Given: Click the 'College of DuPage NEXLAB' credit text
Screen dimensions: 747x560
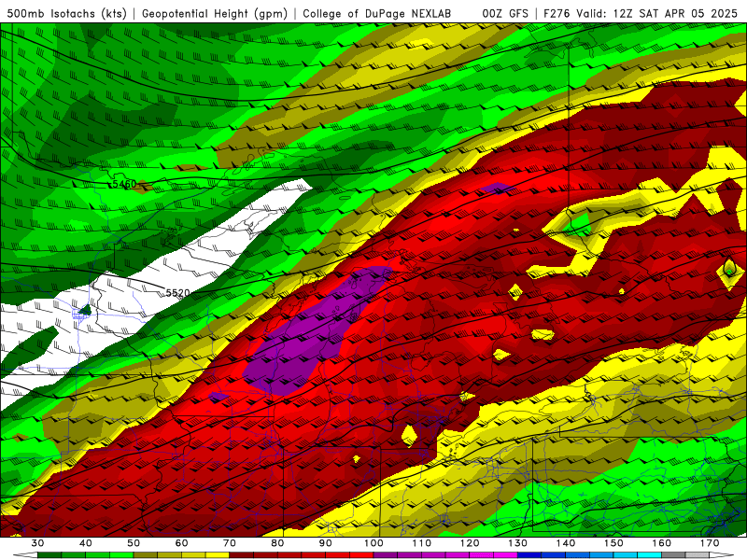Looking at the screenshot, I should tap(377, 14).
